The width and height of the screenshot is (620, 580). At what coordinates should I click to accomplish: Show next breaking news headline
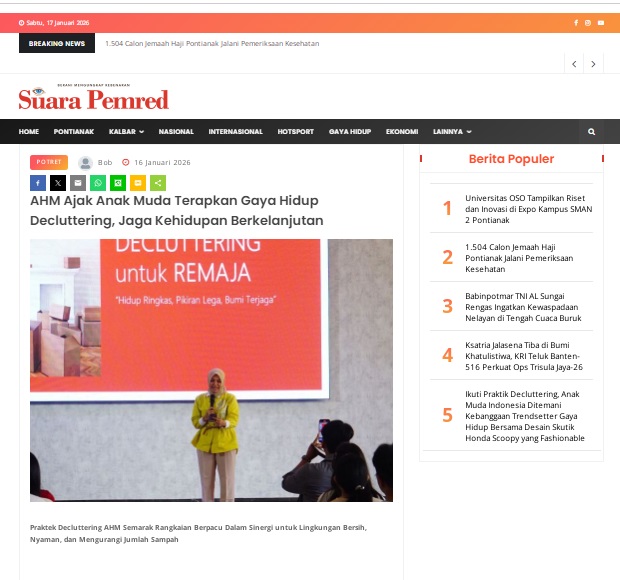[594, 64]
